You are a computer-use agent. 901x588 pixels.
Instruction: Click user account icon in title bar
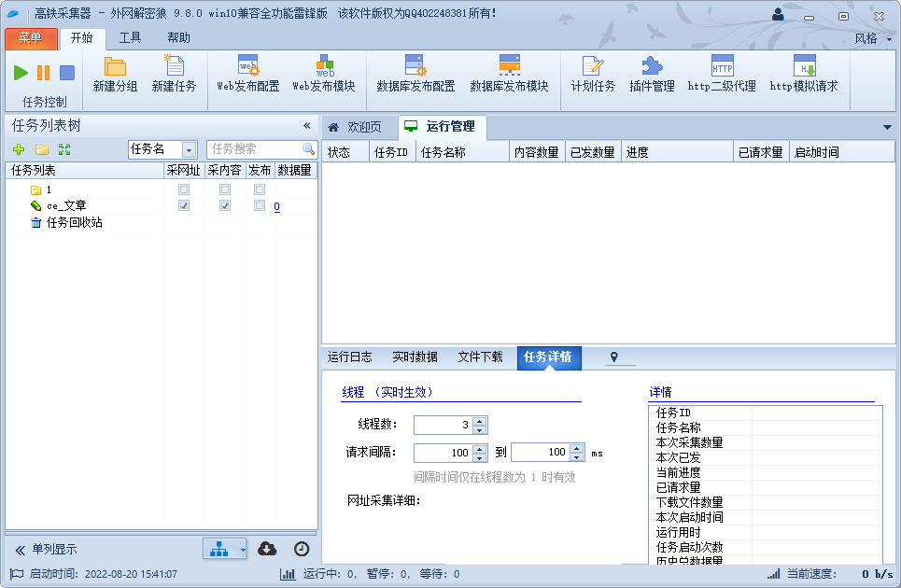coord(778,16)
